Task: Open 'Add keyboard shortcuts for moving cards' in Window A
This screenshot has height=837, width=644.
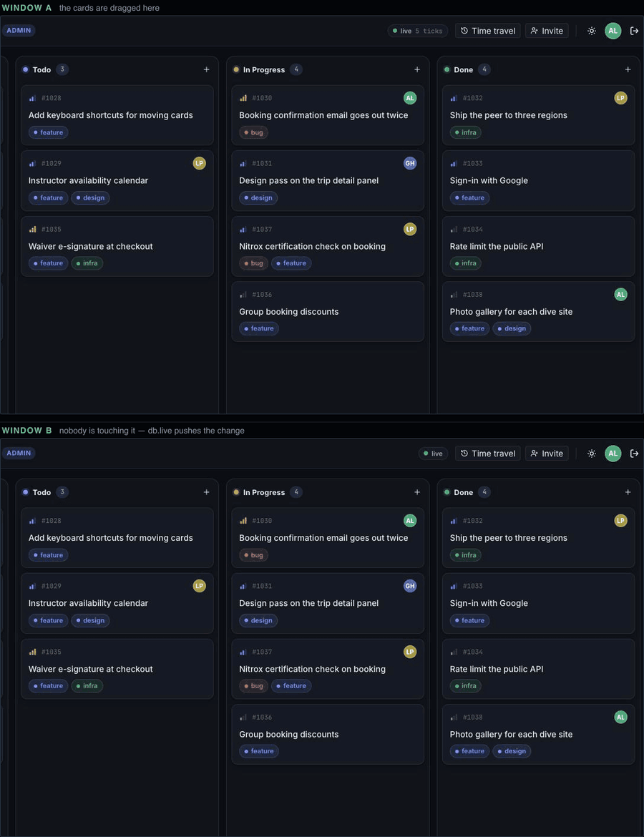Action: coord(117,115)
